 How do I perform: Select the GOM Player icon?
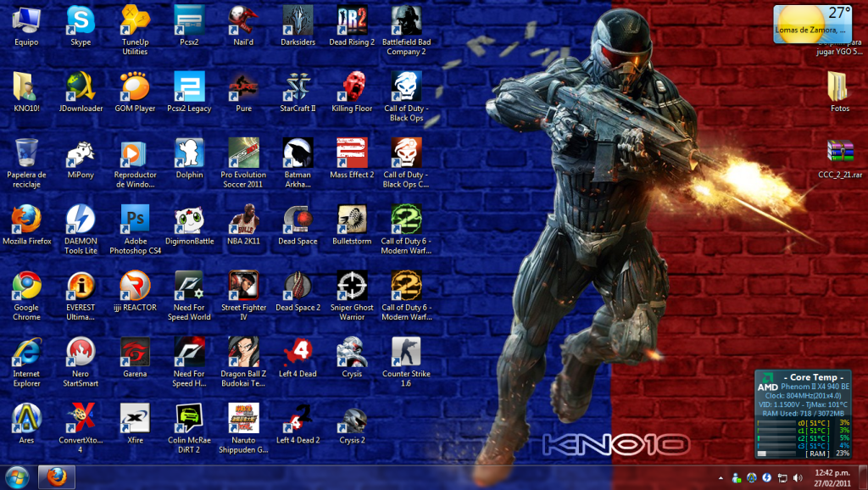(135, 92)
